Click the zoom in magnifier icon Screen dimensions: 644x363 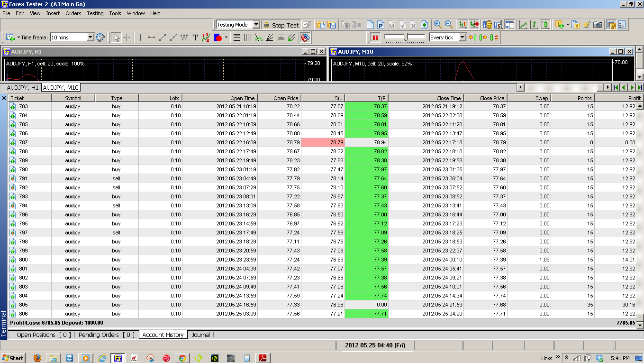coord(438,25)
